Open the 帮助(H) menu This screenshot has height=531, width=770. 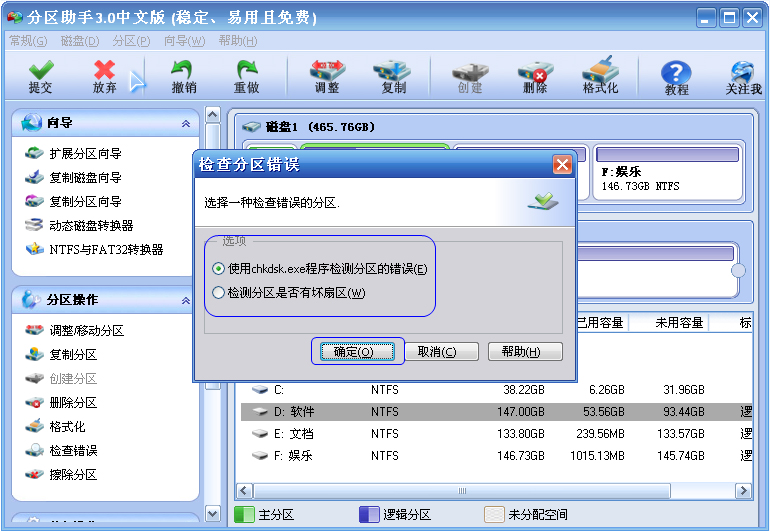(238, 41)
